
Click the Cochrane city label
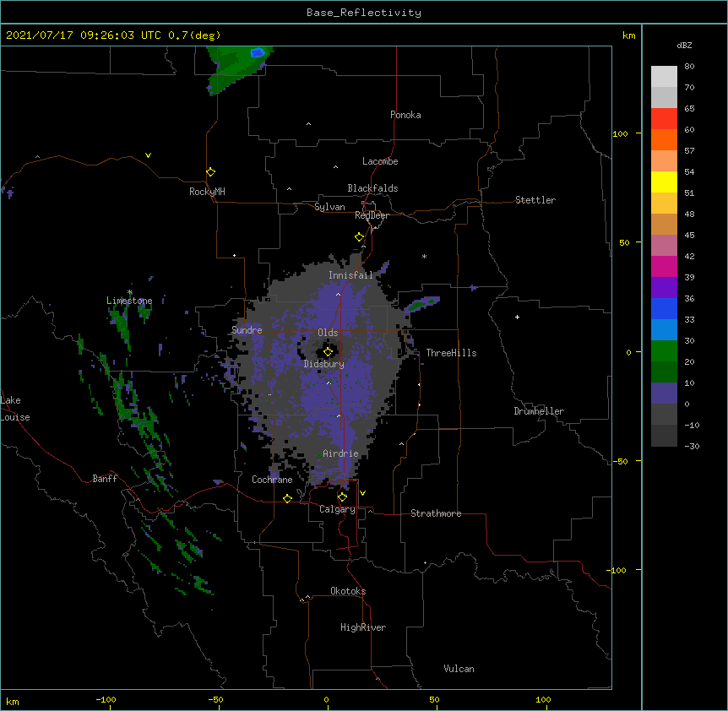click(x=272, y=480)
